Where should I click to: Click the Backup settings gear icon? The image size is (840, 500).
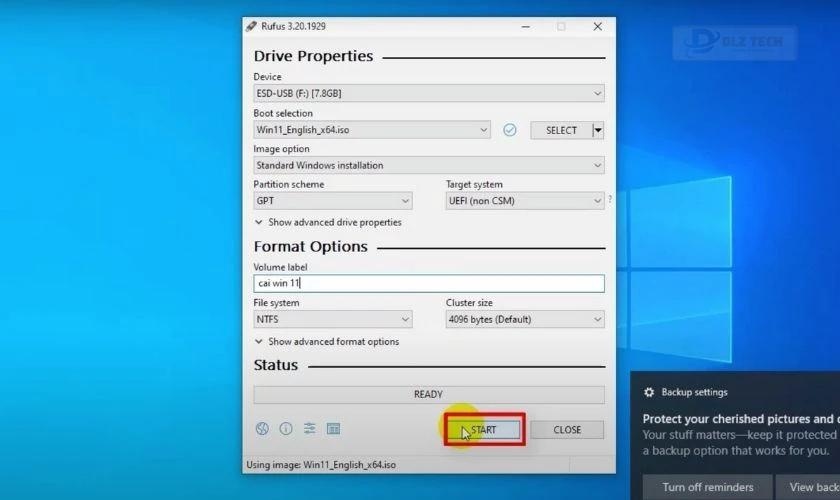tap(649, 392)
